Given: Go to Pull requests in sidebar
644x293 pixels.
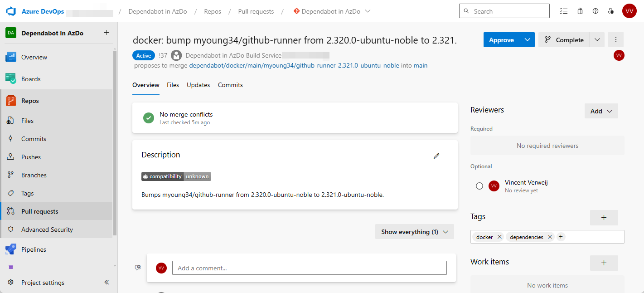Looking at the screenshot, I should [x=57, y=211].
